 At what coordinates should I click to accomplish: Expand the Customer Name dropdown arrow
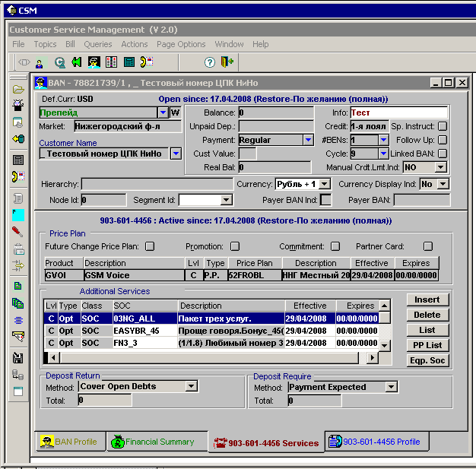click(x=176, y=154)
